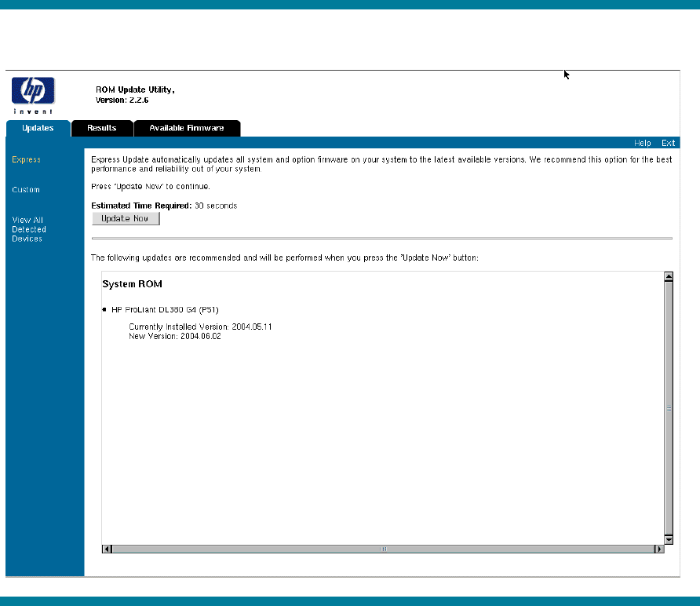This screenshot has width=700, height=606.
Task: Select HP ProLiant DL380 G4 (P51) entry
Action: (x=165, y=309)
